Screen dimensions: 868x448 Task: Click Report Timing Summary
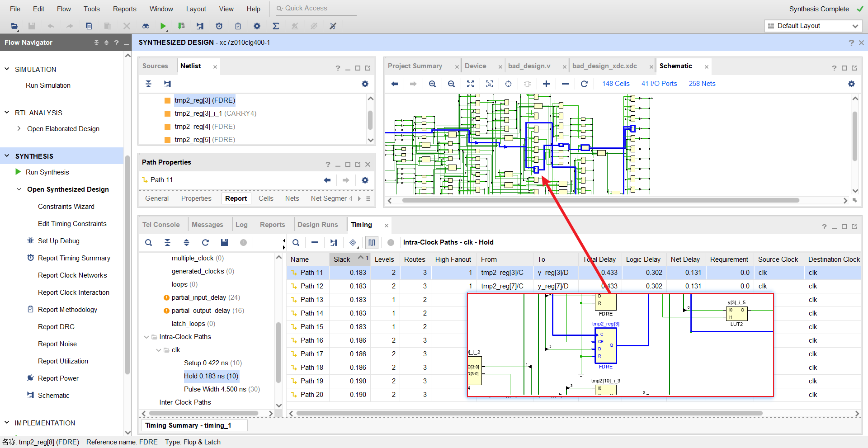(74, 258)
